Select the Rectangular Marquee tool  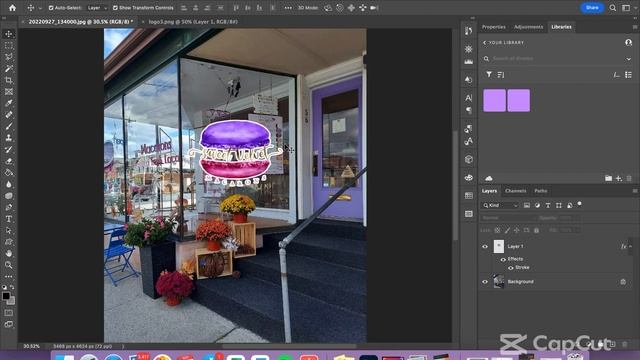tap(9, 46)
